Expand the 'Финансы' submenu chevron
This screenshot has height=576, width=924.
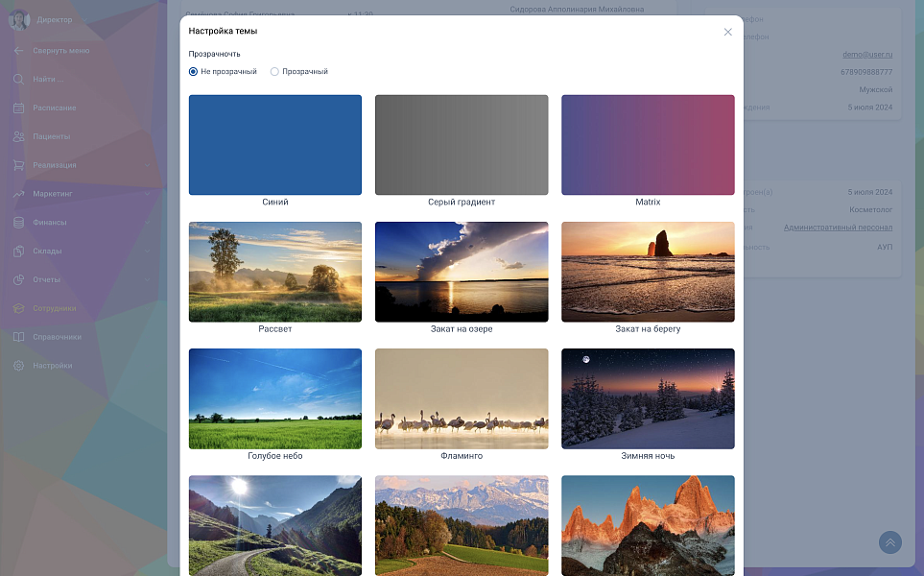pos(147,223)
